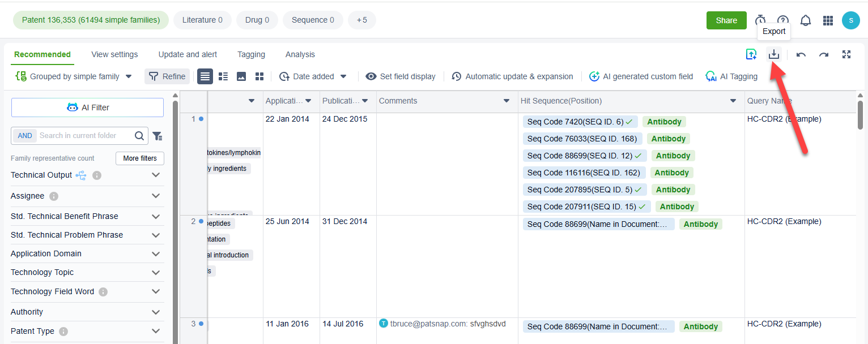This screenshot has width=868, height=344.
Task: Click the Export download icon
Action: 774,54
